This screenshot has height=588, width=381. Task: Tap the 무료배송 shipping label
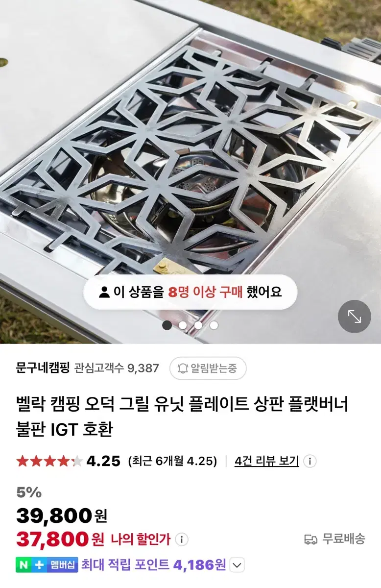343,539
